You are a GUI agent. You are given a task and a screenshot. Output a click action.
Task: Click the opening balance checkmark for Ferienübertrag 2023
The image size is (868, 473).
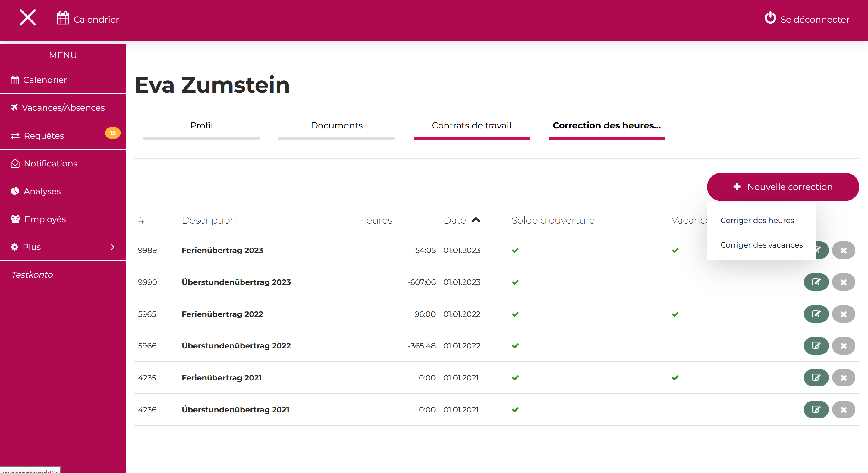click(x=515, y=250)
